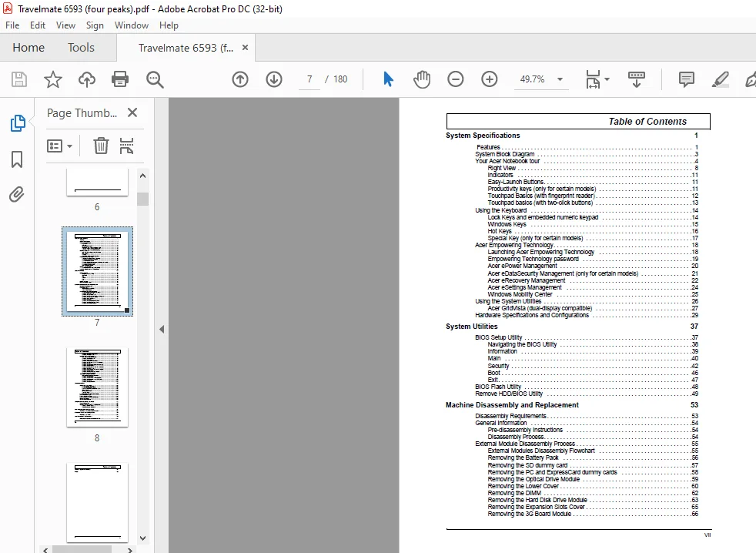This screenshot has height=553, width=756.
Task: Click thumbnail panel scroll down arrow
Action: coord(142,538)
